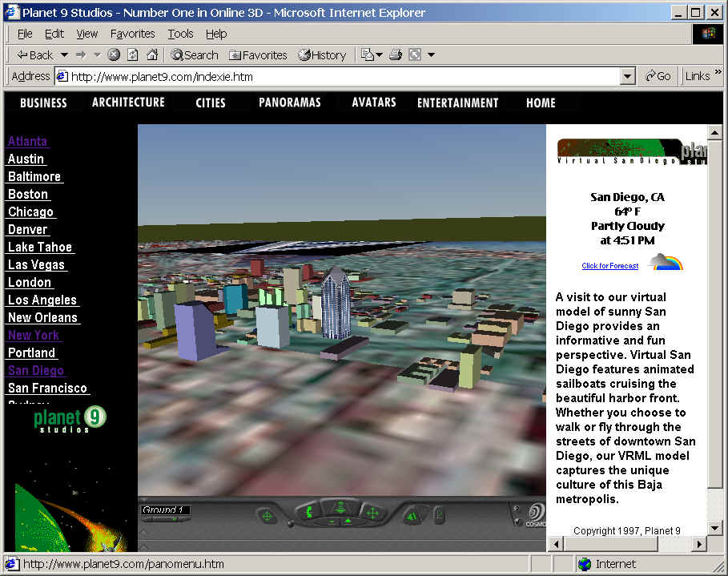
Task: Open the New Orleans city link
Action: (x=42, y=318)
